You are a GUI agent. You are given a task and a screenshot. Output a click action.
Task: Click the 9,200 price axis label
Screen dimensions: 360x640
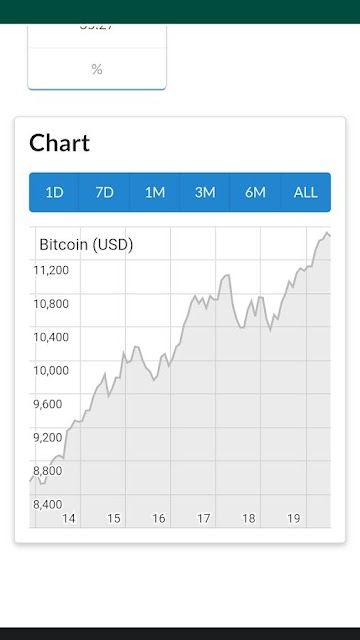point(48,438)
